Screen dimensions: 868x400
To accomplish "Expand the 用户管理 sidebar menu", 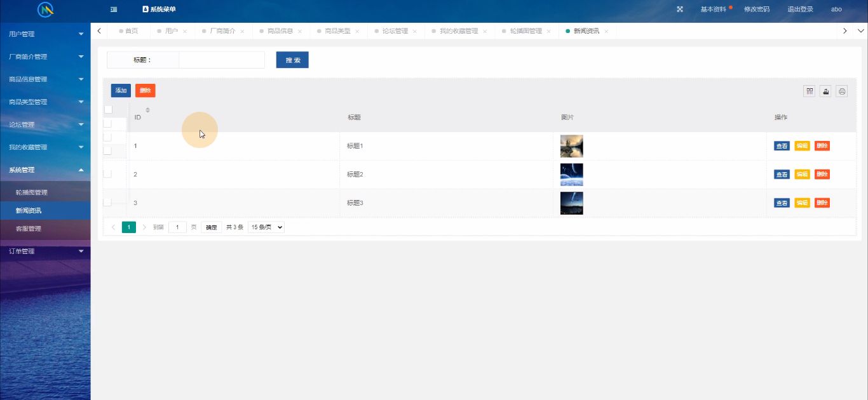I will point(45,34).
